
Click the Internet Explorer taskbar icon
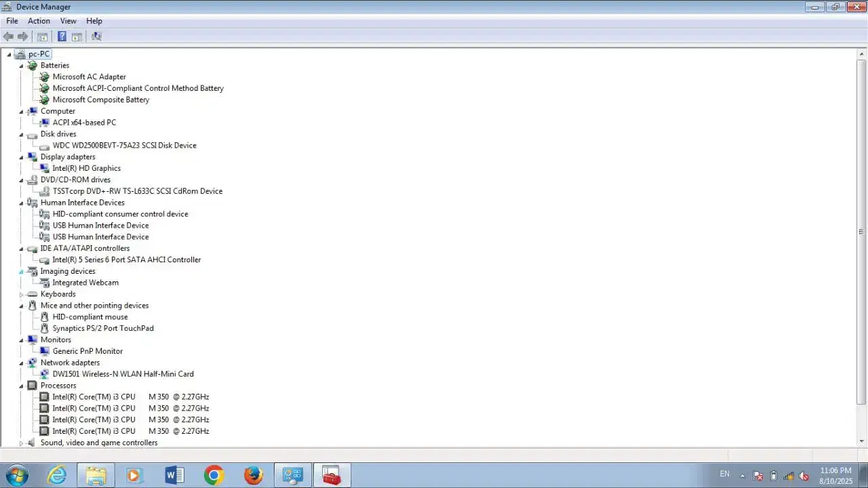coord(57,476)
